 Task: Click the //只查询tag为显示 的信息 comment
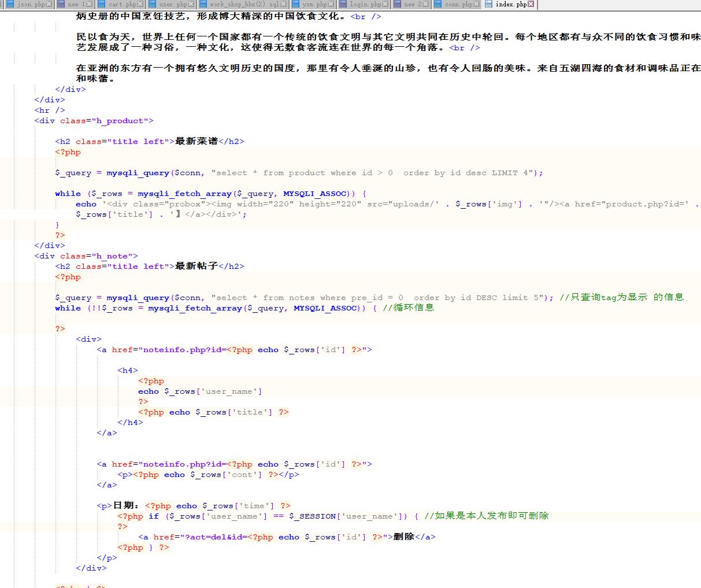621,297
